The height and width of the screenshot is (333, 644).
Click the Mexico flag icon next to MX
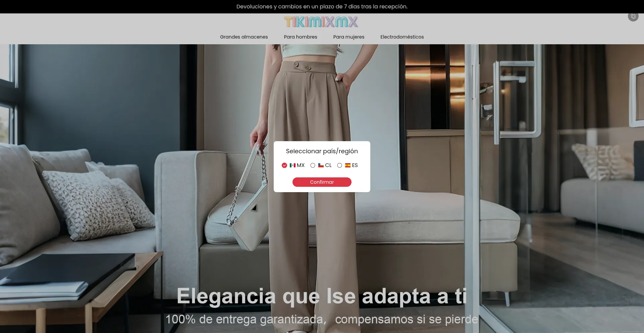[x=292, y=165]
